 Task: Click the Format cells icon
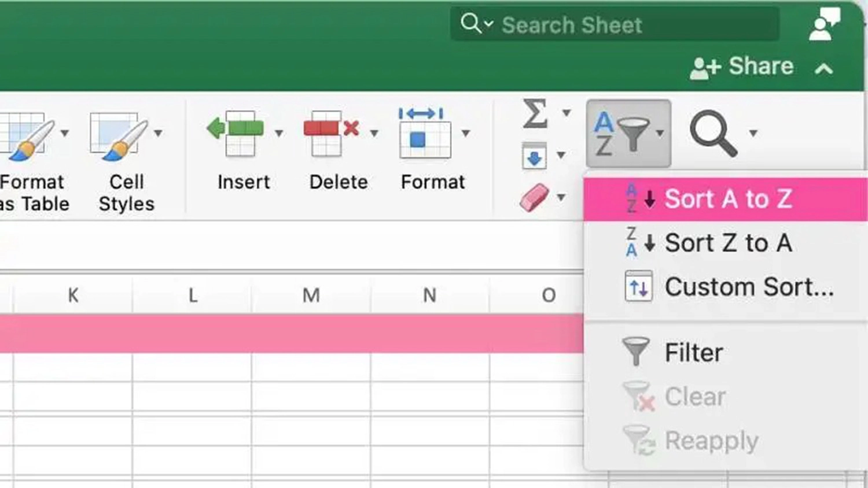point(424,132)
